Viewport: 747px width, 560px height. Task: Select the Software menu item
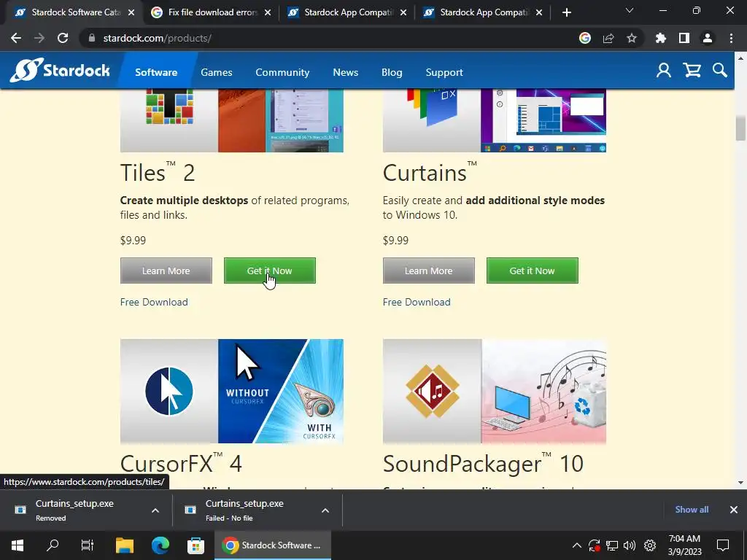click(156, 72)
